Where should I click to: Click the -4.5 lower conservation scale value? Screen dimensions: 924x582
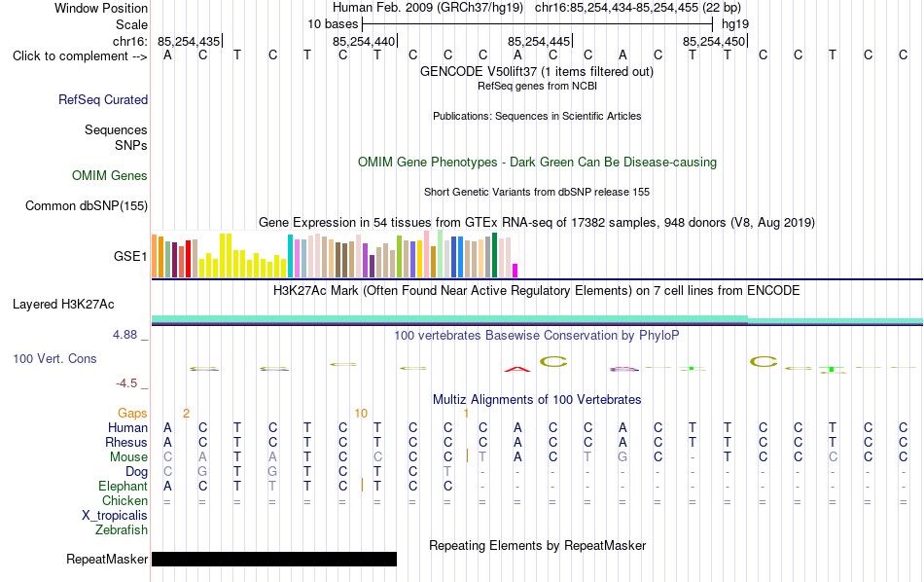click(126, 383)
